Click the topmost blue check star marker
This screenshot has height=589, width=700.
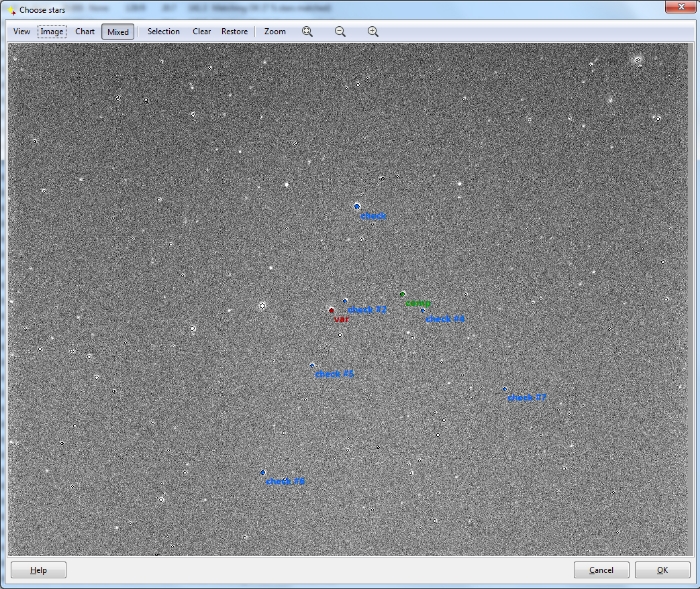coord(357,206)
